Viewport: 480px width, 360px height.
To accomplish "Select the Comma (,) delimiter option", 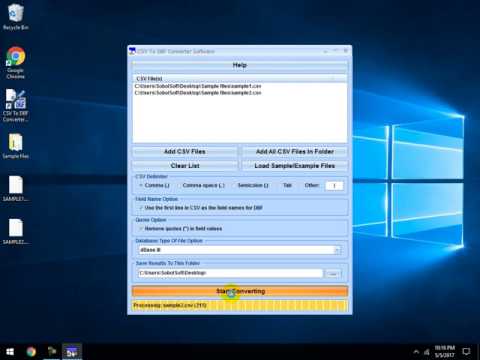I will (x=154, y=185).
